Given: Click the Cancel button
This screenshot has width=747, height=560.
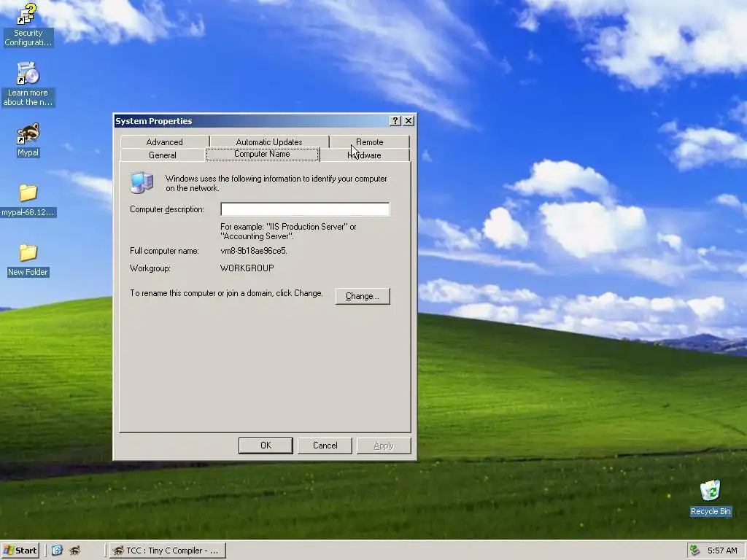Looking at the screenshot, I should [325, 446].
